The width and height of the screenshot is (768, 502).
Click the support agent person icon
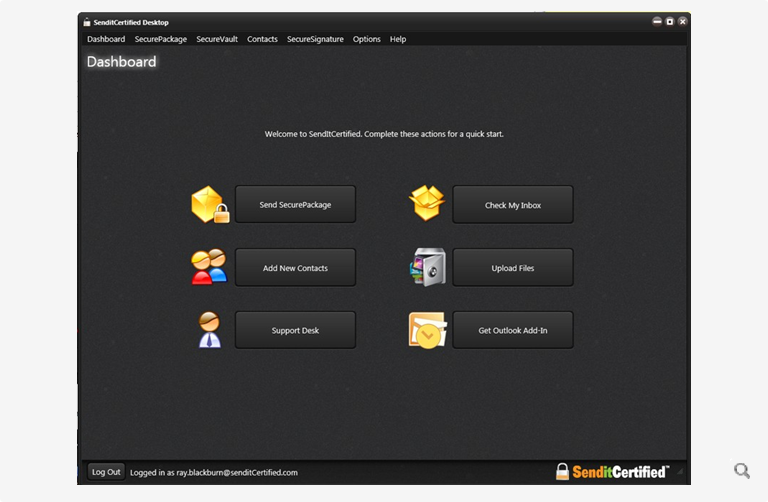point(209,330)
